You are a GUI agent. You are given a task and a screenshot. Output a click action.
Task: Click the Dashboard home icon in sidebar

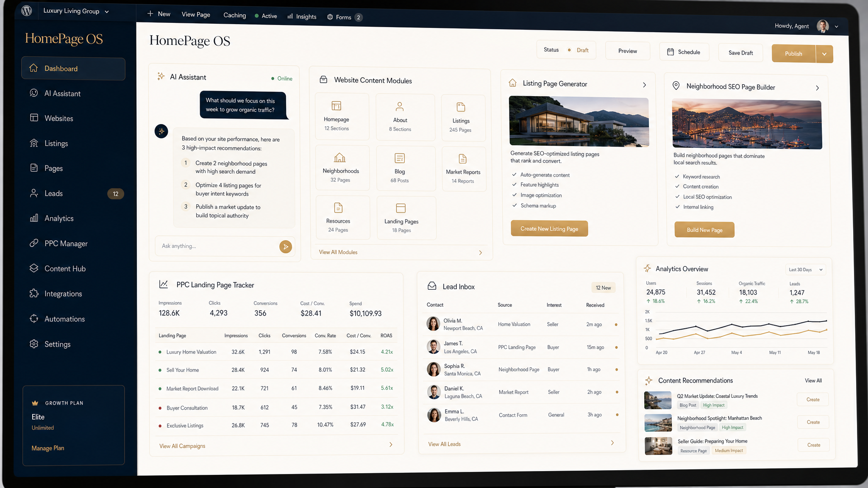(x=33, y=68)
